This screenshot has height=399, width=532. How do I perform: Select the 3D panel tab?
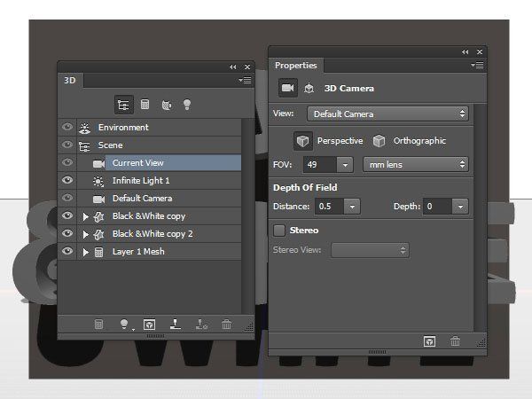[70, 81]
